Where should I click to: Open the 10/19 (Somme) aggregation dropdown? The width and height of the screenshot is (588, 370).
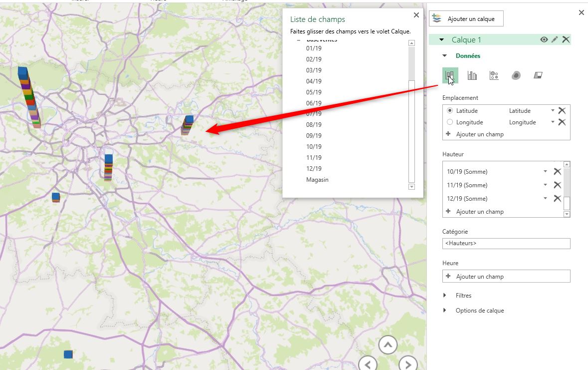[x=545, y=171]
